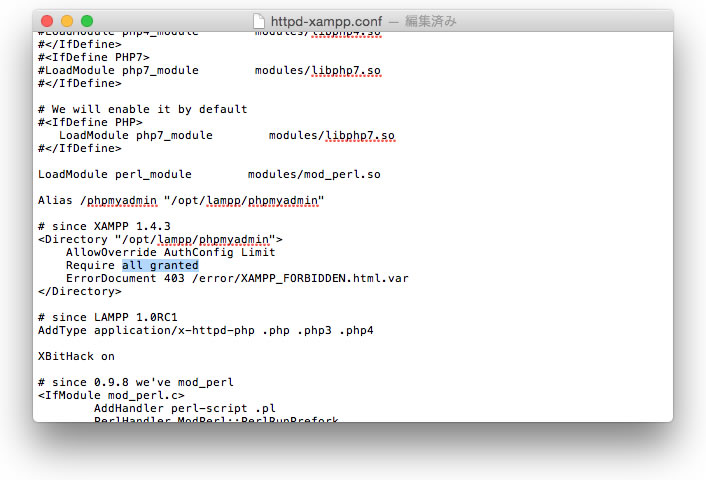
Task: Click the yellow minimize window button
Action: [67, 21]
